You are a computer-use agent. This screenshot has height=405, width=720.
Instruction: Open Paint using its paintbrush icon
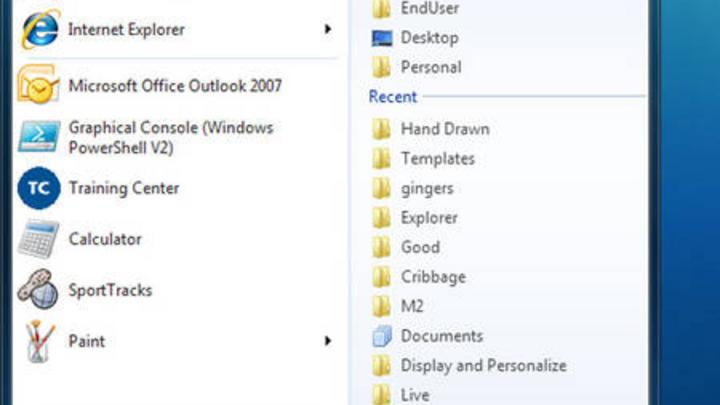coord(38,341)
